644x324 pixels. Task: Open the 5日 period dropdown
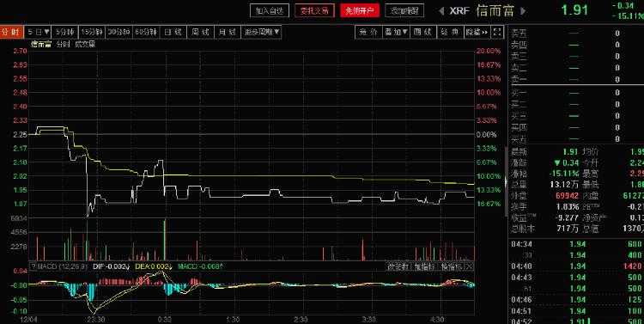click(38, 32)
